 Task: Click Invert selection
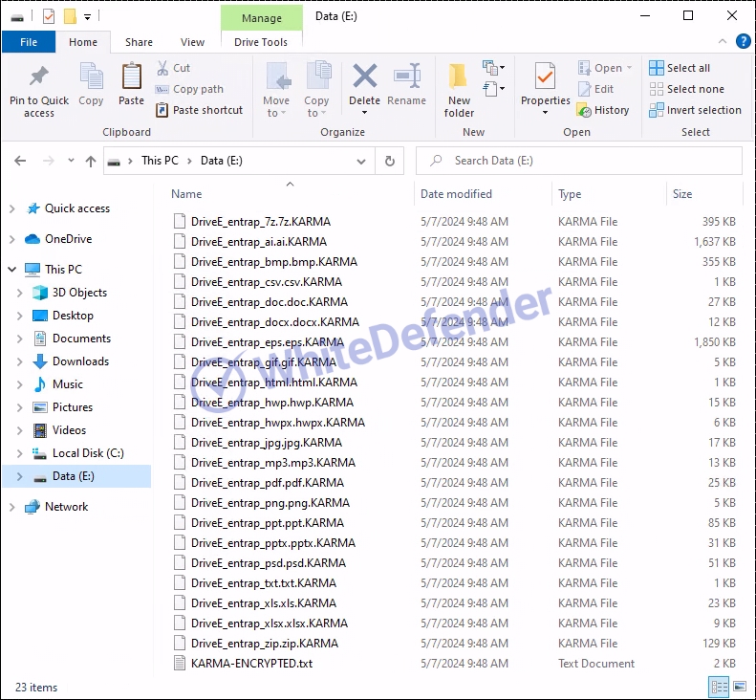point(695,111)
